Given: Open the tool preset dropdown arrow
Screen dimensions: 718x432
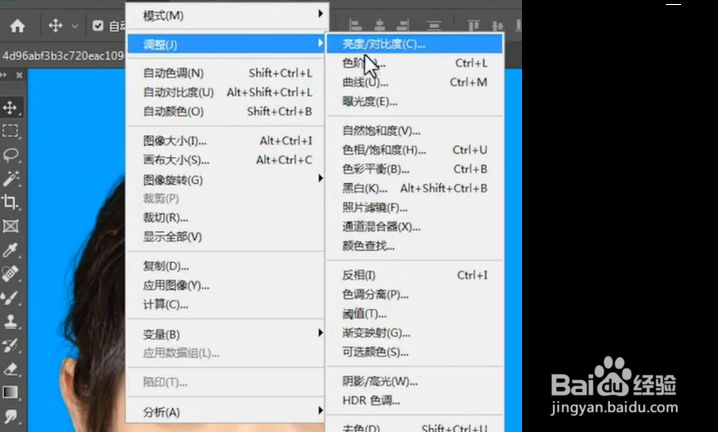Looking at the screenshot, I should point(75,26).
